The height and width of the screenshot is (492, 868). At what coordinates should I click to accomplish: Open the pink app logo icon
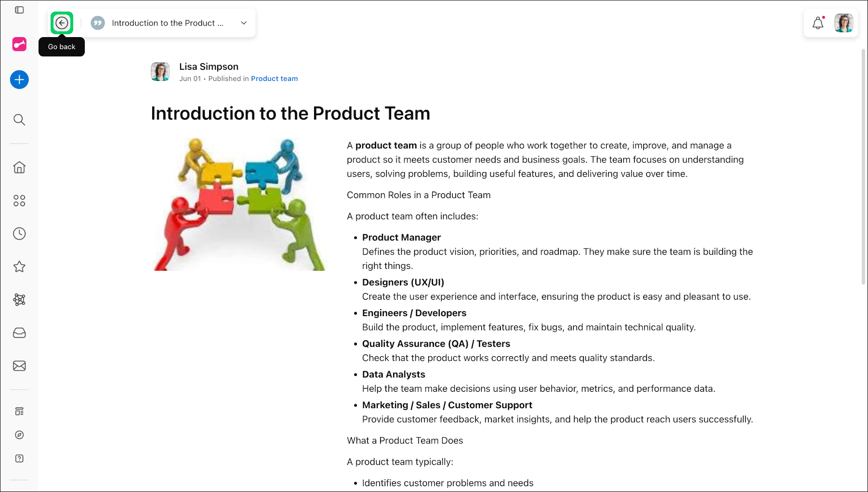click(x=19, y=44)
